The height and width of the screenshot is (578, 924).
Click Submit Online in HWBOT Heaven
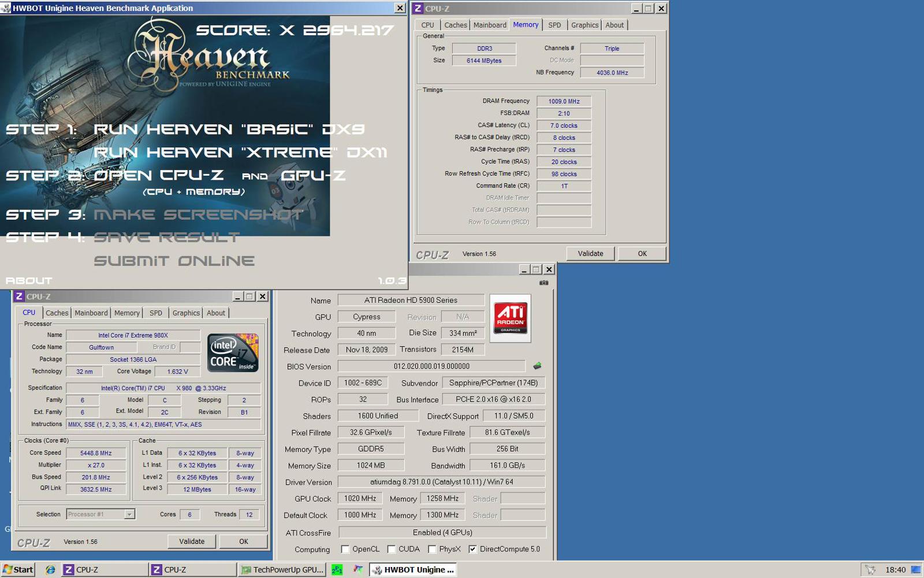coord(174,261)
